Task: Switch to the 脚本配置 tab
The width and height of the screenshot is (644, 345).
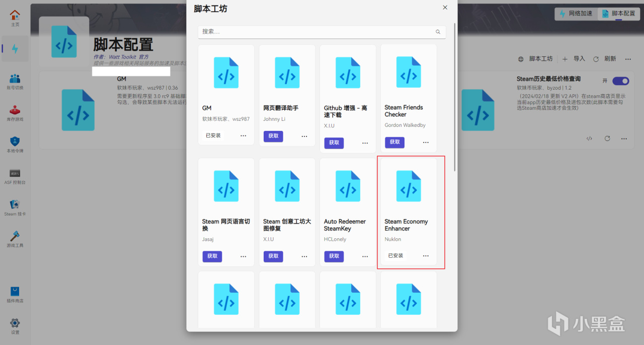Action: click(619, 14)
